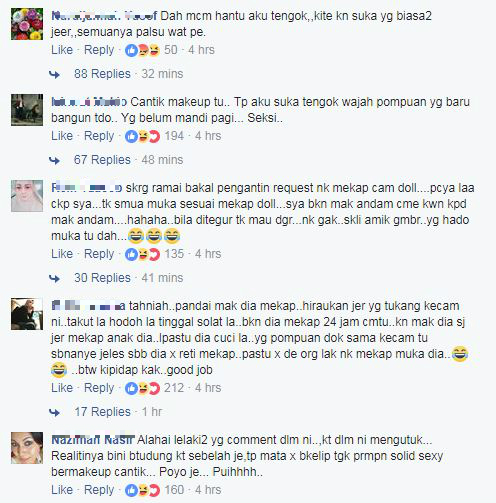Click reaction emoji cluster beside 194 count
This screenshot has width=496, height=503.
142,136
